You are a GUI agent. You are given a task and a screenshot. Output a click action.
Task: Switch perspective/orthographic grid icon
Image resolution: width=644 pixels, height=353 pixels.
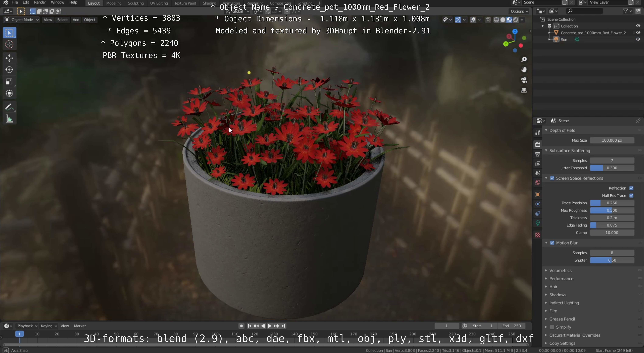(x=524, y=90)
